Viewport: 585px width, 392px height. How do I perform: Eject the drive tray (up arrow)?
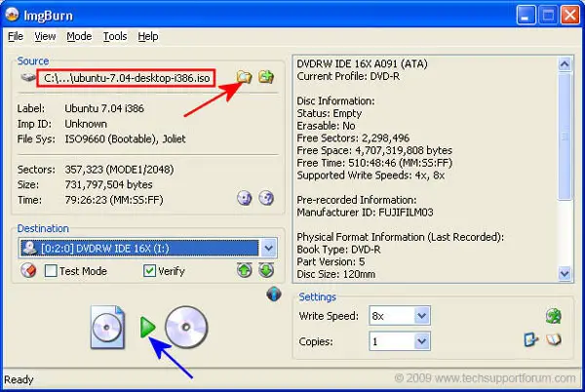245,270
